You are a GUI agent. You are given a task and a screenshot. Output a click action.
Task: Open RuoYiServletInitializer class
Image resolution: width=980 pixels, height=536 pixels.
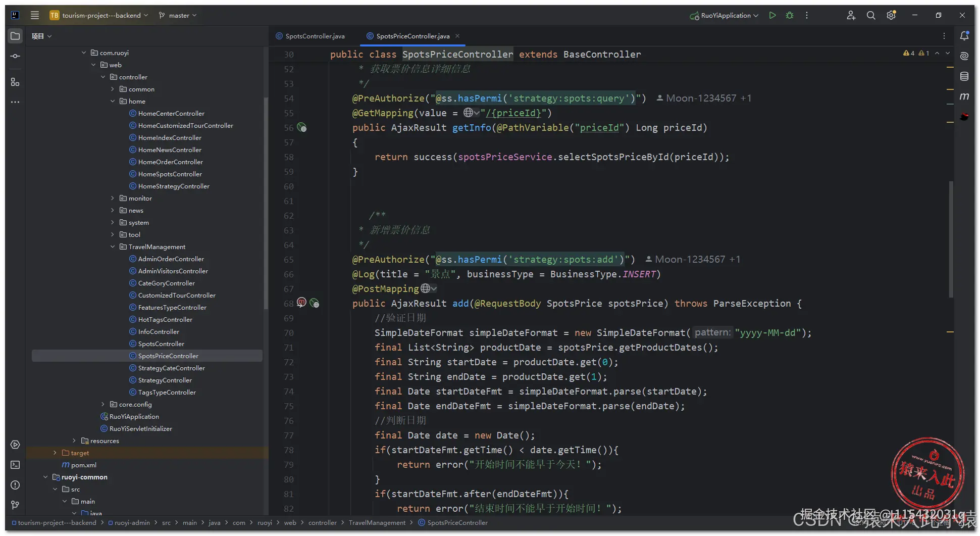pos(140,428)
